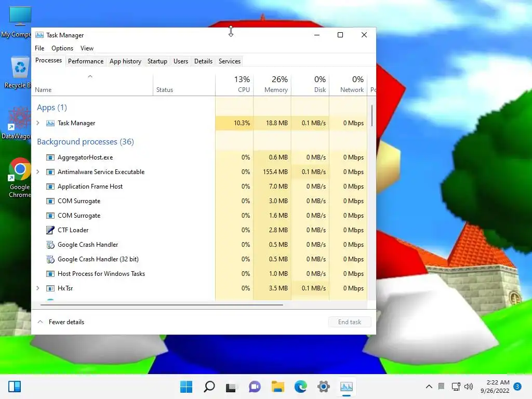Click the Application Frame Host icon

click(50, 187)
